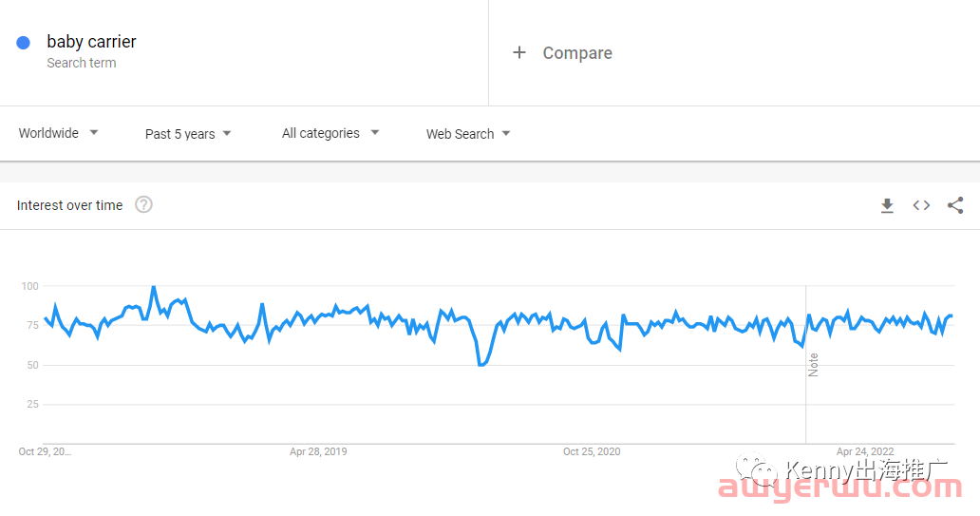Select the peak data point at 100

click(153, 287)
